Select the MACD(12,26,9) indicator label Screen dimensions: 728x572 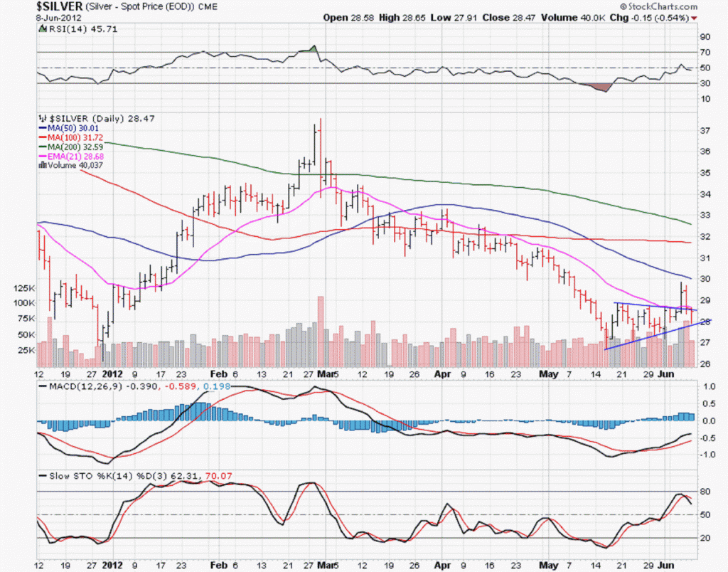pos(78,386)
